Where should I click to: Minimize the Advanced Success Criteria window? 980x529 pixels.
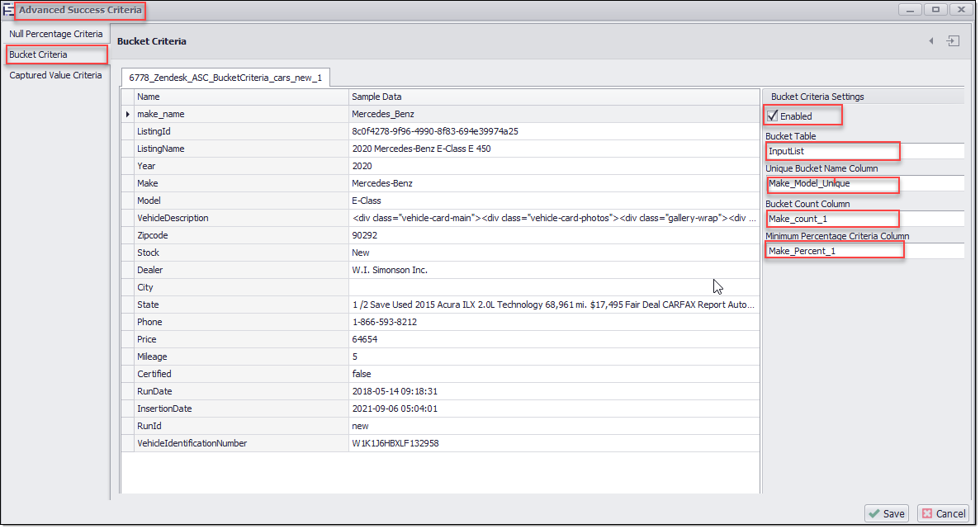911,10
